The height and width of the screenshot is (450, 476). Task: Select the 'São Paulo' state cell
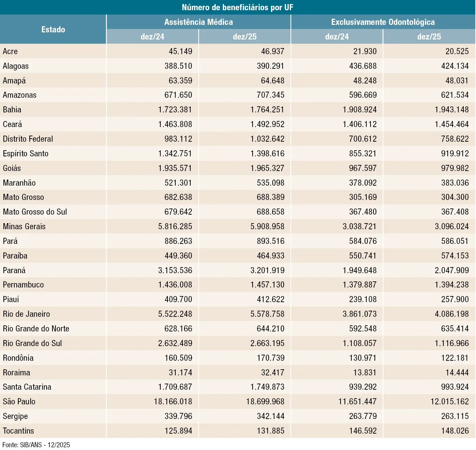tap(19, 402)
